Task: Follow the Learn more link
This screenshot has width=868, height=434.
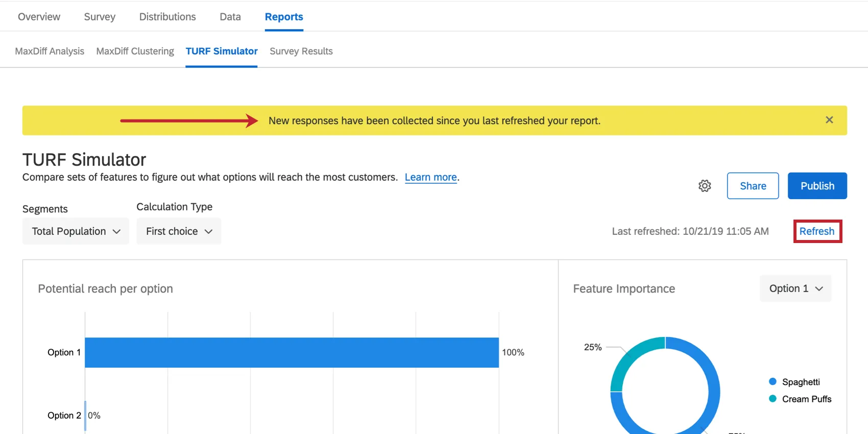Action: pyautogui.click(x=430, y=177)
